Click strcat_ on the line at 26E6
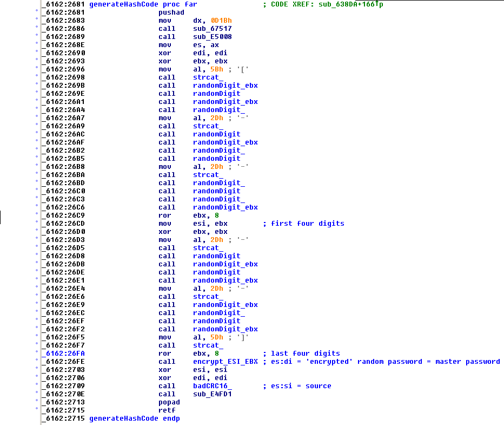Viewport: 504px width, 425px height. point(208,297)
